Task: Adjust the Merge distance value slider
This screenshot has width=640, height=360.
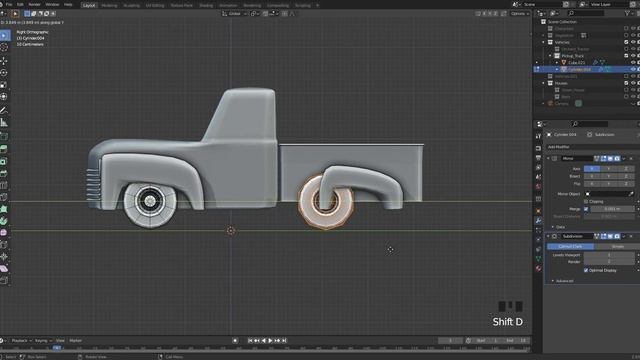Action: tap(612, 209)
